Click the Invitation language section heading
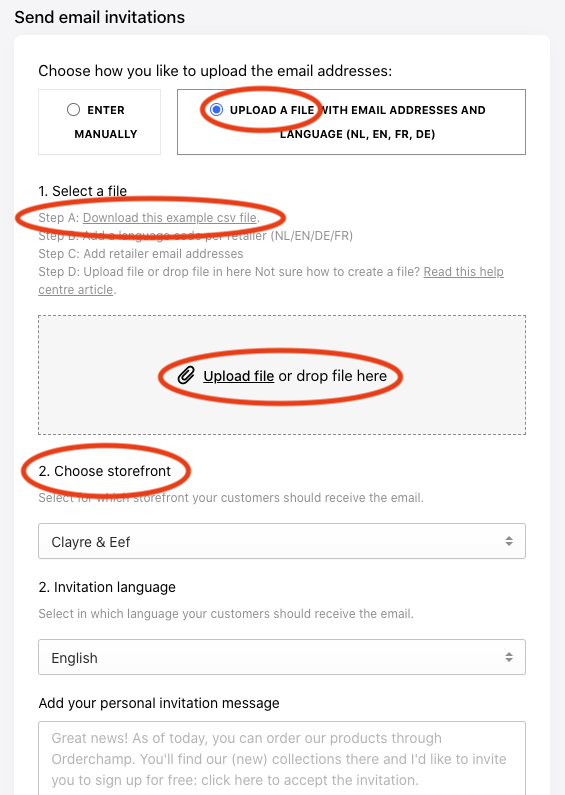 point(107,587)
